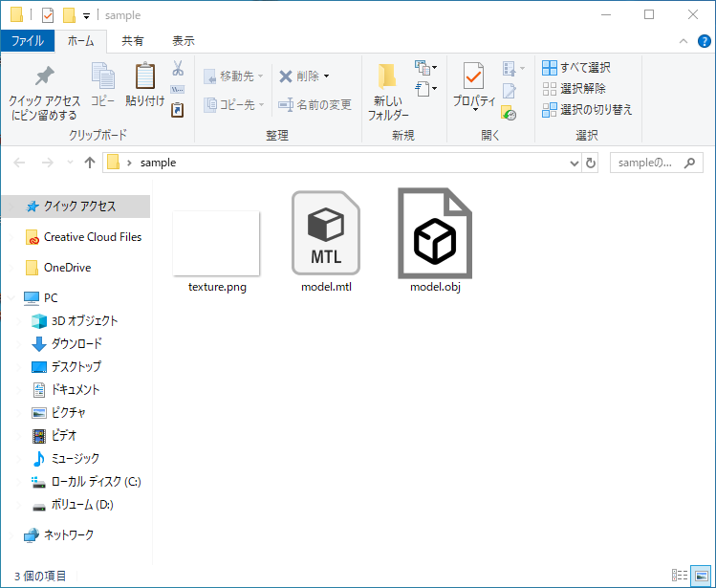Select the model.obj file
Screen dimensions: 716x588
(435, 241)
